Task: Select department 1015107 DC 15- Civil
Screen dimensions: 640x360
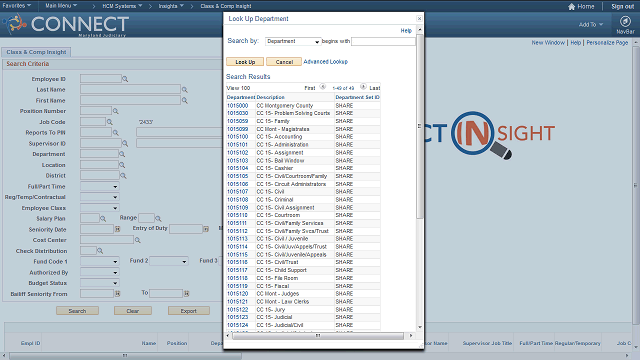Action: pyautogui.click(x=237, y=191)
